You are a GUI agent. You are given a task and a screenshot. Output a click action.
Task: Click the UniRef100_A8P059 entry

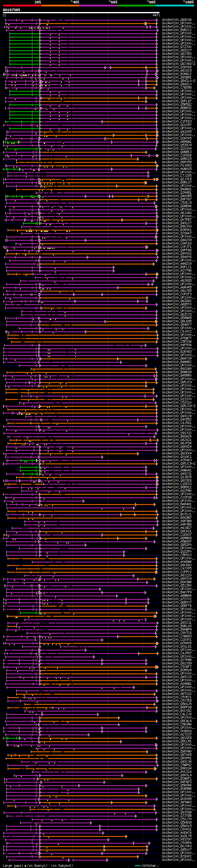pyautogui.click(x=176, y=162)
